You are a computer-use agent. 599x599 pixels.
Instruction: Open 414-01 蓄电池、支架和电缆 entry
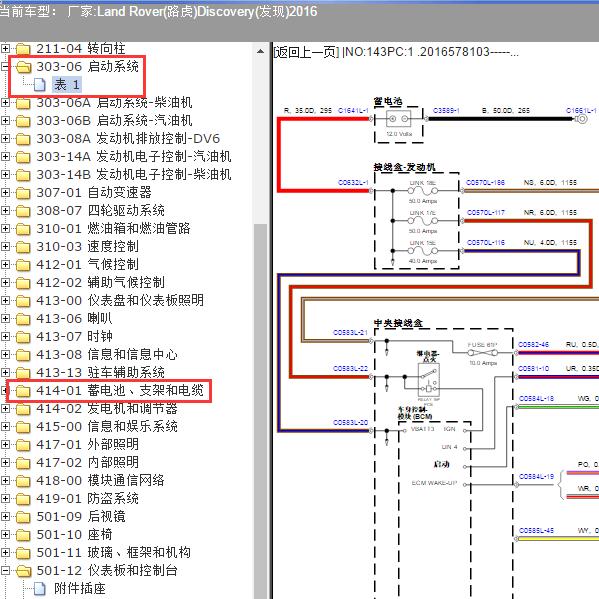[120, 390]
